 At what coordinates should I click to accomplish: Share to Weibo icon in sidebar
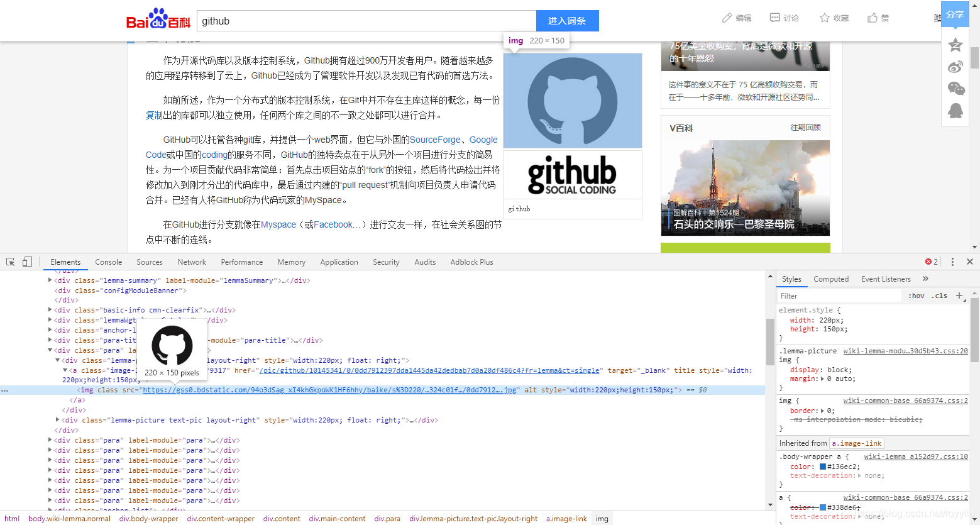click(x=955, y=67)
